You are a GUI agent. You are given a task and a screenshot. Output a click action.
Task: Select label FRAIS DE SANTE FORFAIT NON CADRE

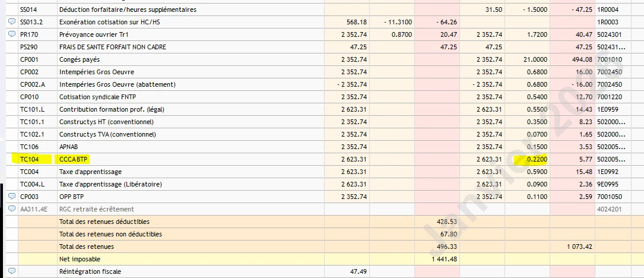(113, 48)
